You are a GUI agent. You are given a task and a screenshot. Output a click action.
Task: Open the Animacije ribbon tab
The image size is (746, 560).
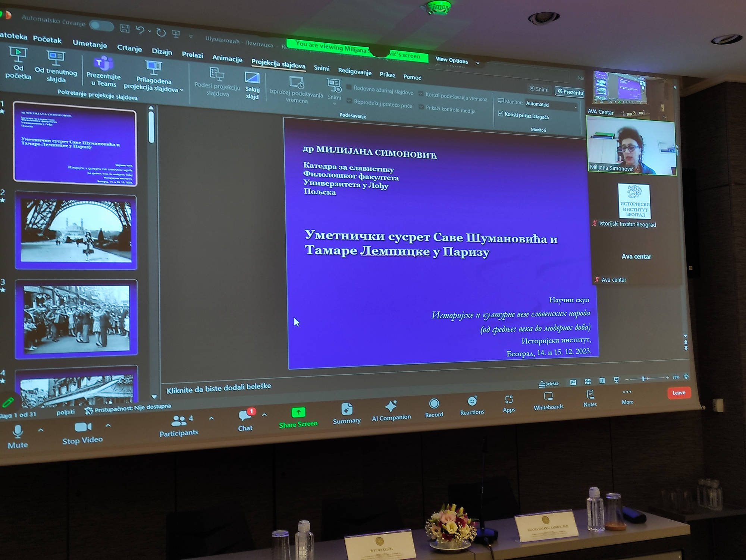227,59
